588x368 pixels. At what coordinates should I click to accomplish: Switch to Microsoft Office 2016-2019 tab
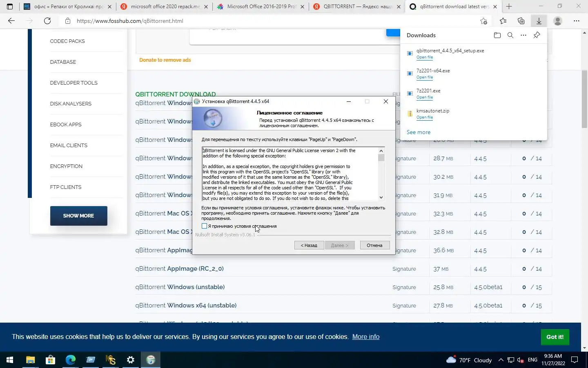[x=261, y=7]
